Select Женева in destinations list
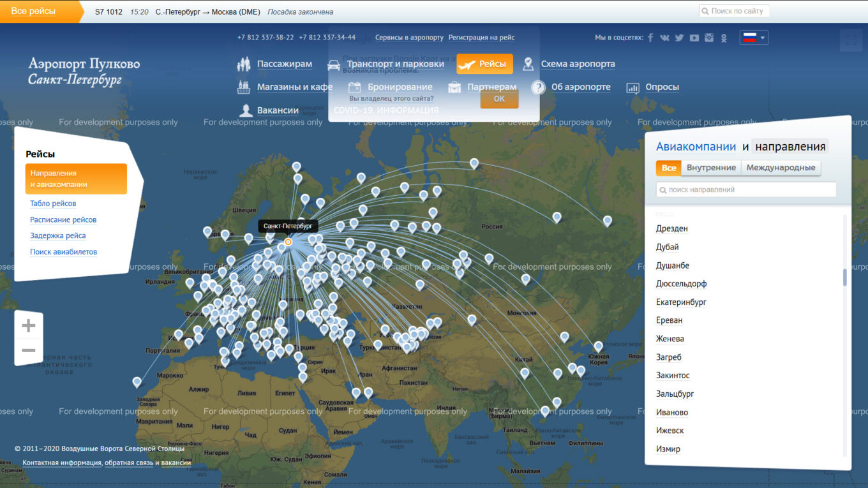Screen dimensions: 868x488 [x=670, y=339]
